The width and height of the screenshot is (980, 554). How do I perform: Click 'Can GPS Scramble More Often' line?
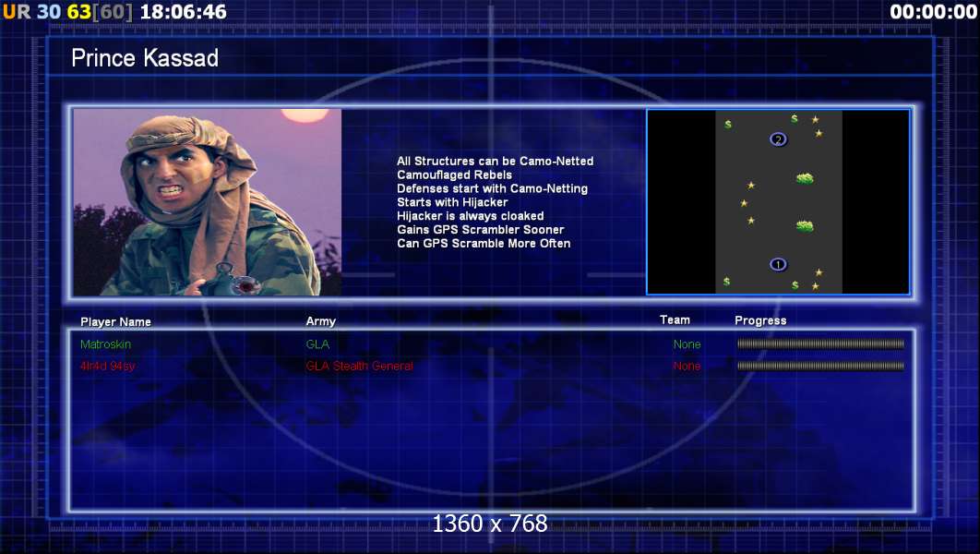(x=484, y=243)
